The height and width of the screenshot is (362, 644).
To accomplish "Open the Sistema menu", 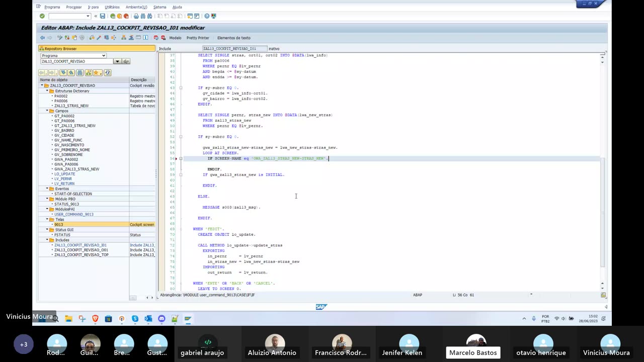I will (159, 7).
